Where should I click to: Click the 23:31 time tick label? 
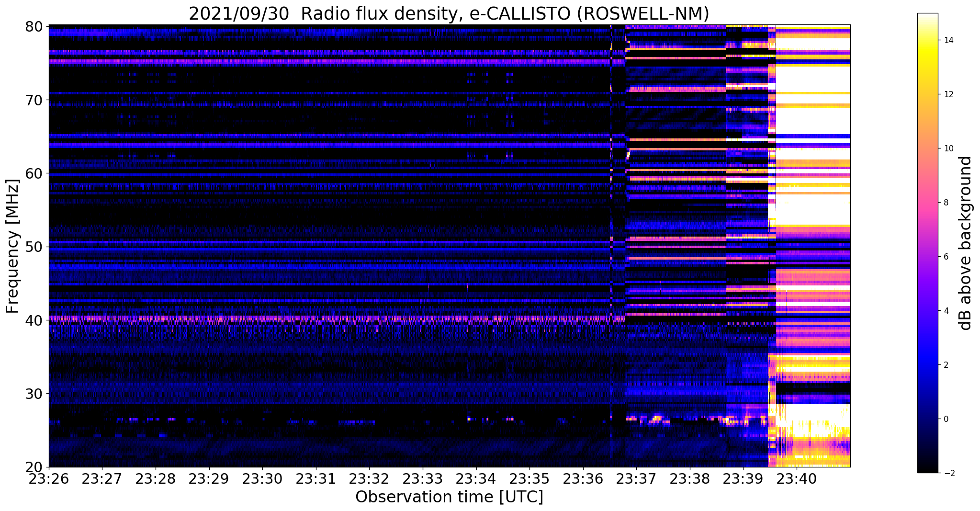click(316, 479)
